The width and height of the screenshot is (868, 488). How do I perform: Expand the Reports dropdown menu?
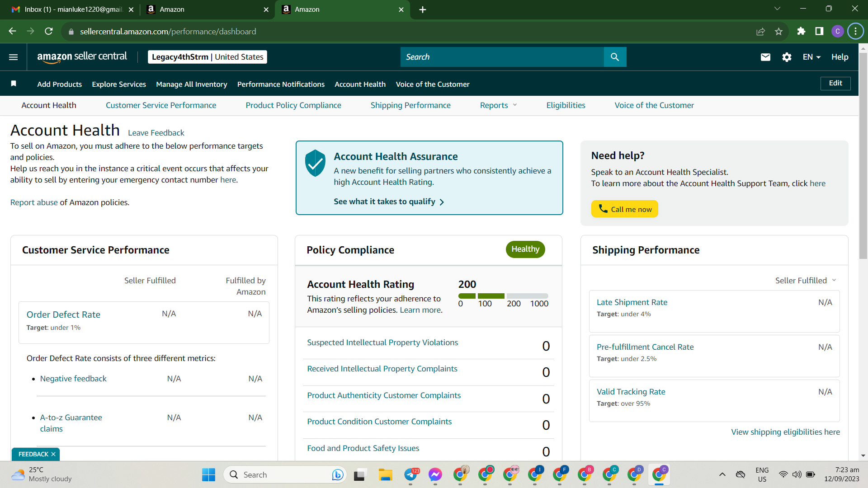(x=499, y=105)
